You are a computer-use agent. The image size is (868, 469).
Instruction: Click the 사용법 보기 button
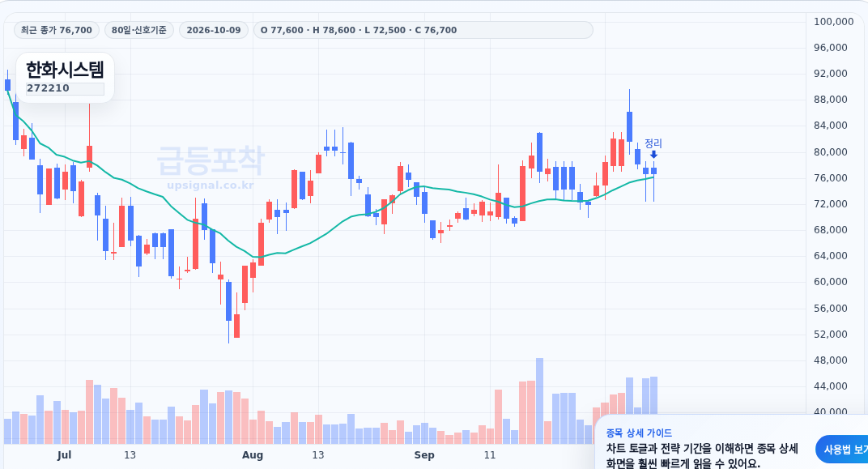point(842,449)
